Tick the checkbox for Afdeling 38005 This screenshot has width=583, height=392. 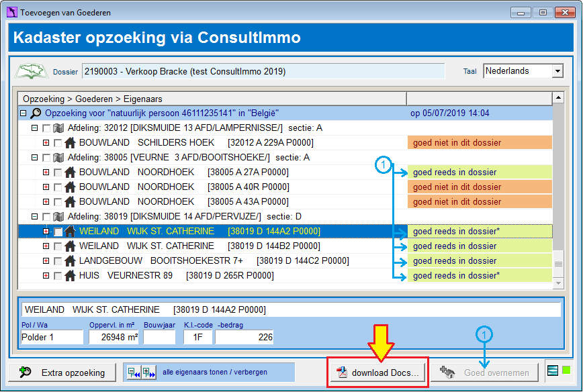(46, 158)
